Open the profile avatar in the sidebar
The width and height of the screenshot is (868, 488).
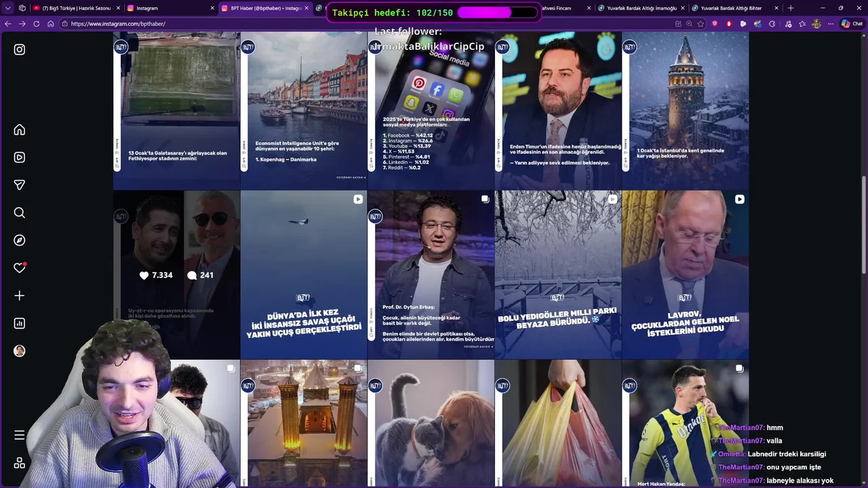click(20, 351)
